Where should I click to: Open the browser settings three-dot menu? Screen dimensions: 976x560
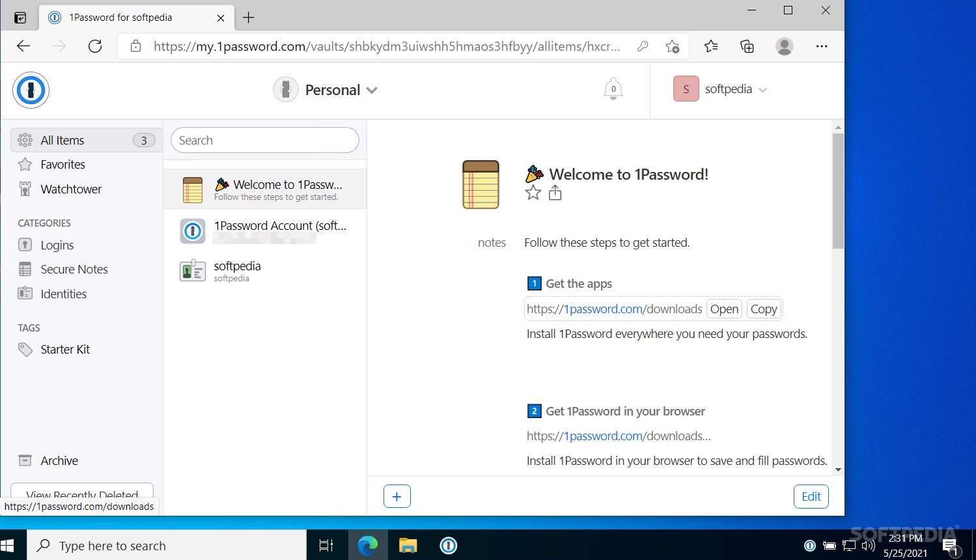click(822, 46)
